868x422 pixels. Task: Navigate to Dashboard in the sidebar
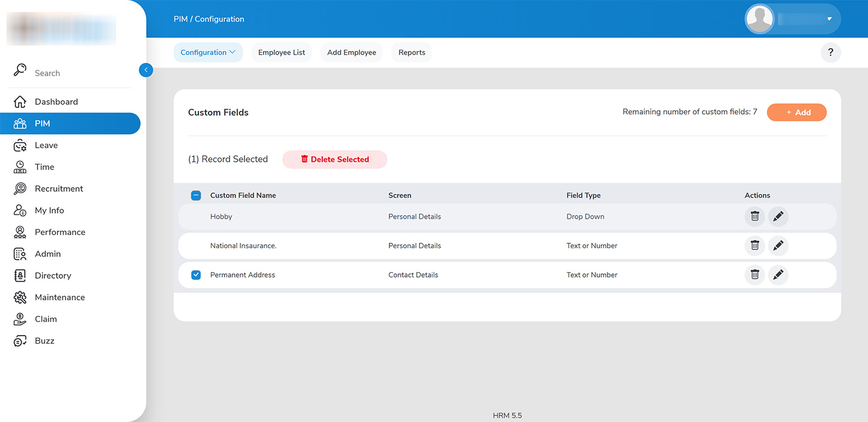pyautogui.click(x=56, y=102)
